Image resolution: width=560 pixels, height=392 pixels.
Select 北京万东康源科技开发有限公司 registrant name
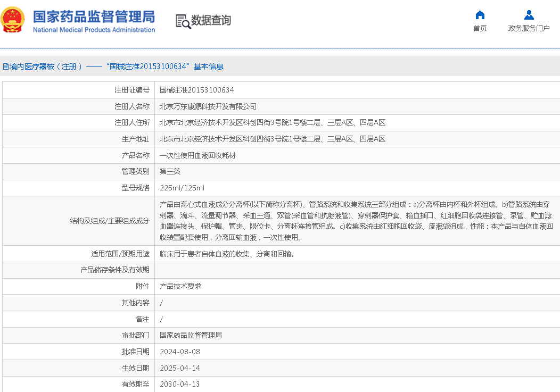click(208, 106)
